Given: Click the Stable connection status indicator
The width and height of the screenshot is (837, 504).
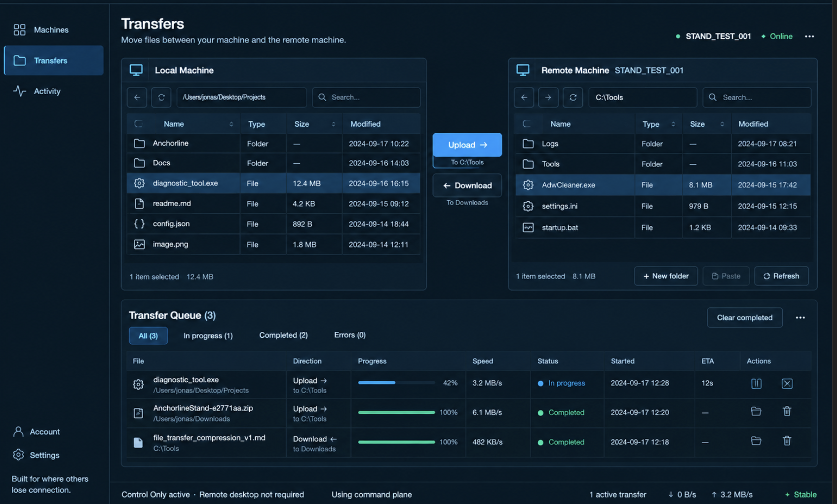Looking at the screenshot, I should (800, 495).
